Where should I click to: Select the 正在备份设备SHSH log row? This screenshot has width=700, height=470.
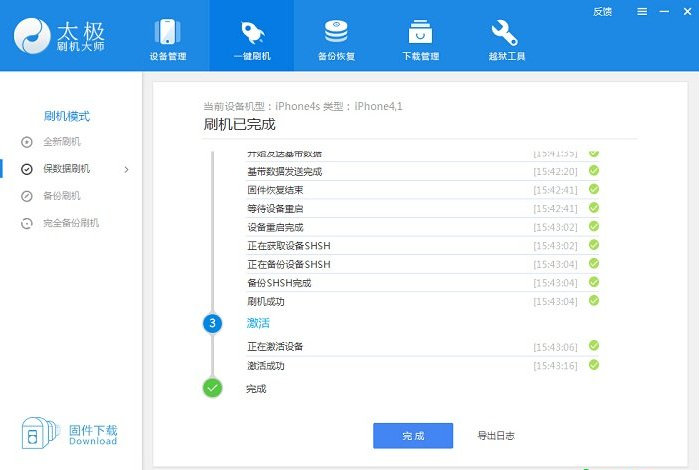[x=423, y=264]
